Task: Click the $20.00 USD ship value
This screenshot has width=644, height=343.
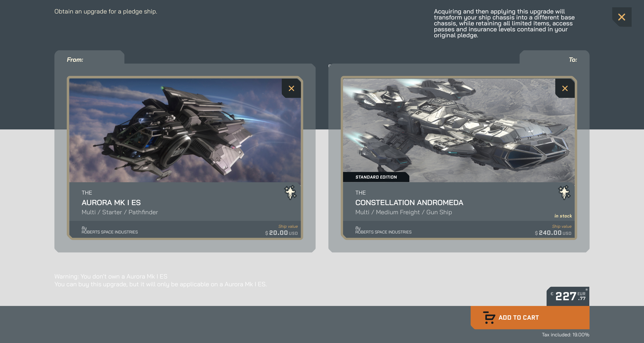Action: [282, 233]
